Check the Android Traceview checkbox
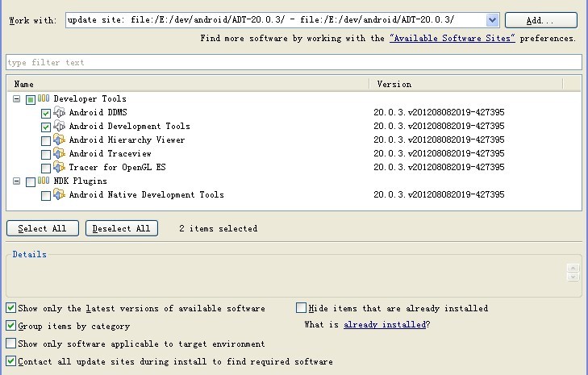 [x=46, y=155]
